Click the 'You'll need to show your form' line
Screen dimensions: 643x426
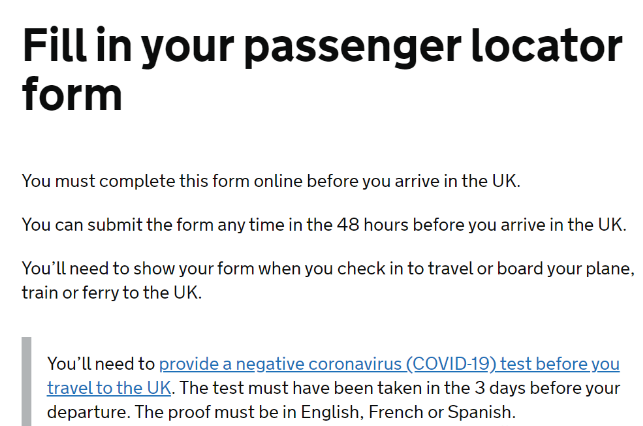[328, 269]
